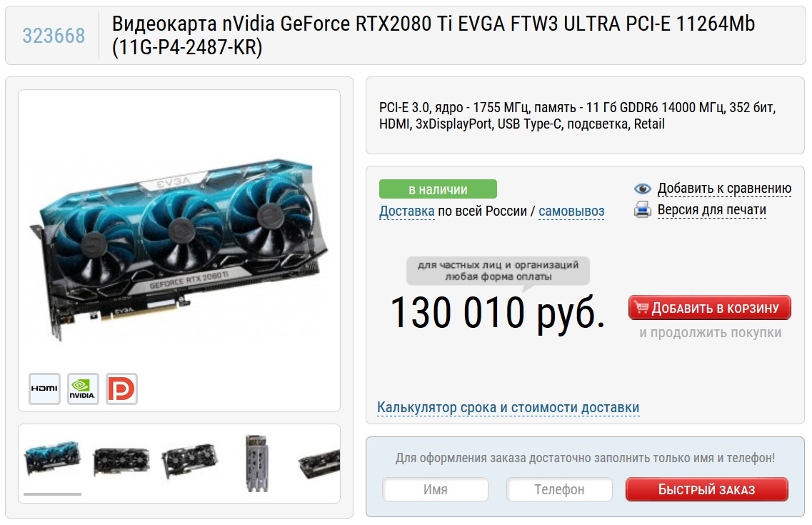Click the HDMI badge icon

(44, 389)
